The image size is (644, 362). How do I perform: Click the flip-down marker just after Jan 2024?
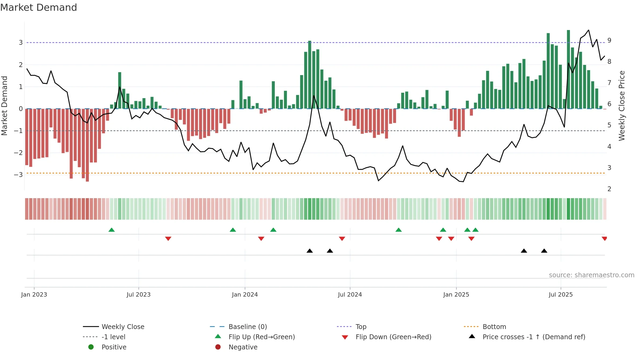tap(261, 239)
